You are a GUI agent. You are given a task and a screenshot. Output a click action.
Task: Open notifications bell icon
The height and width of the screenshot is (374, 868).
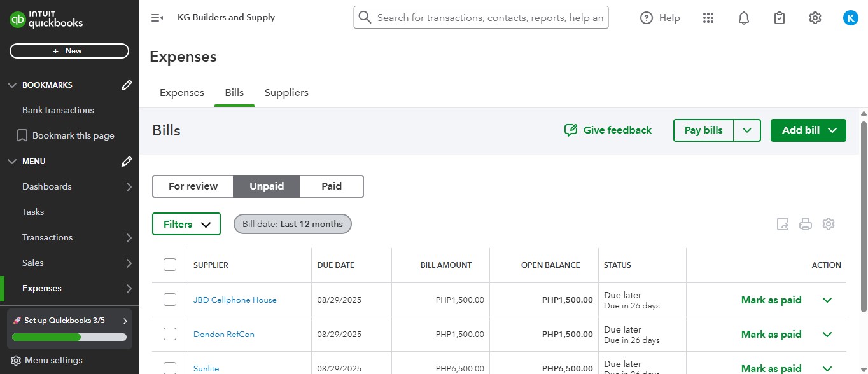pyautogui.click(x=744, y=18)
